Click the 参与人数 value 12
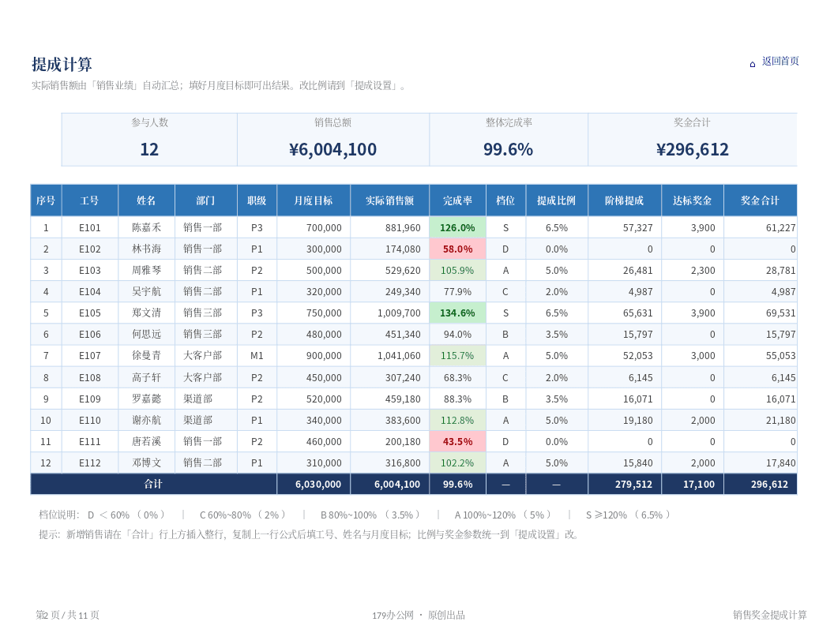The height and width of the screenshot is (644, 834). pos(149,149)
